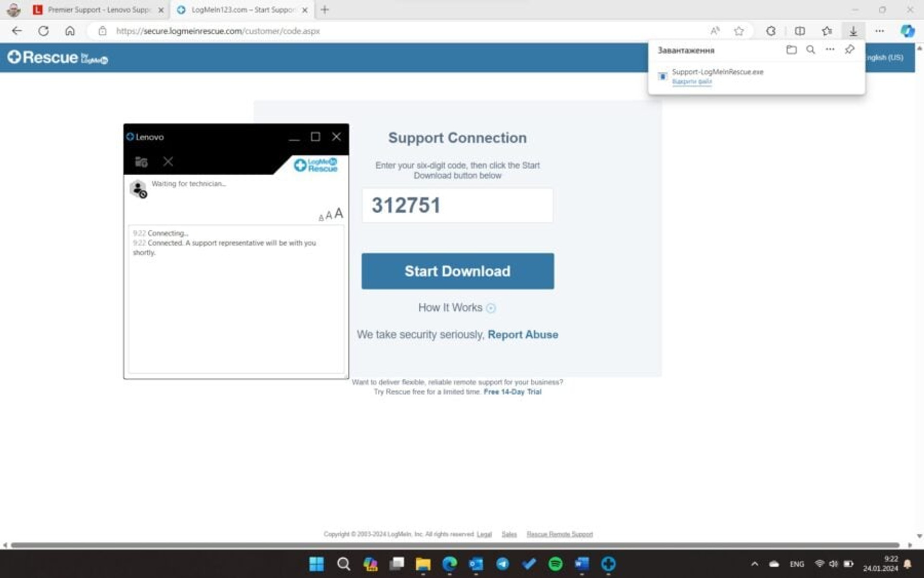Click the browser address bar URL
924x578 pixels.
pyautogui.click(x=218, y=31)
